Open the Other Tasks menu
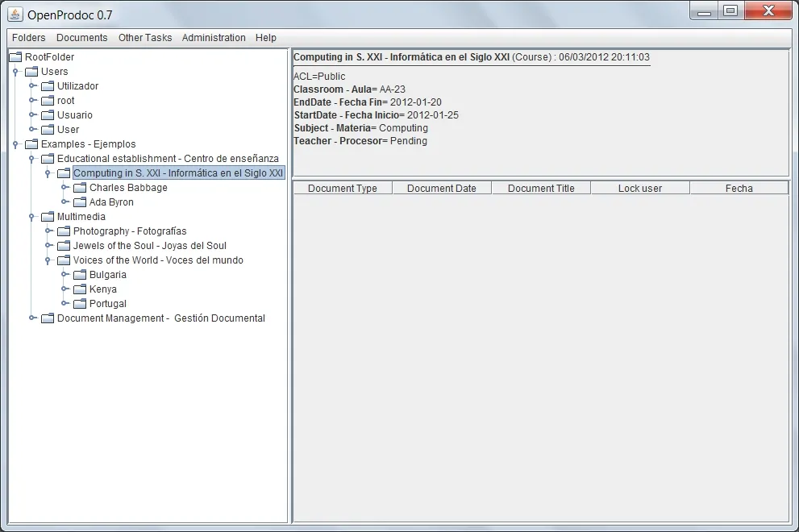799x532 pixels. 145,38
